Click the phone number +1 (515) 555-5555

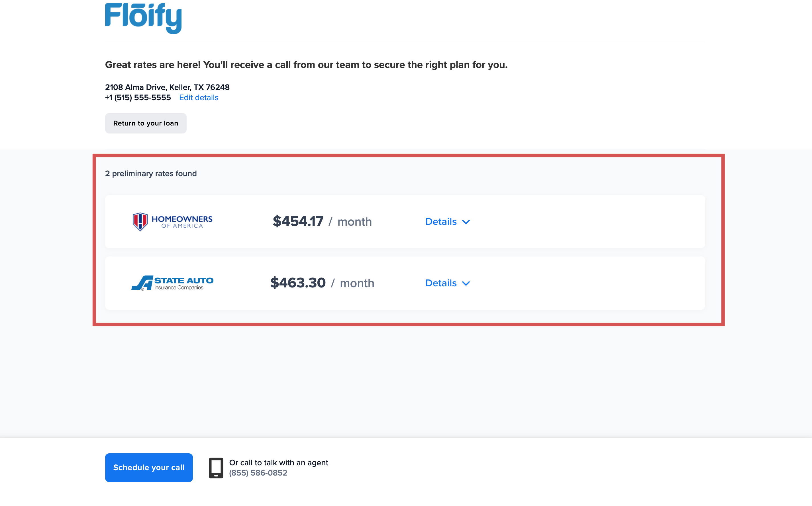pyautogui.click(x=138, y=98)
